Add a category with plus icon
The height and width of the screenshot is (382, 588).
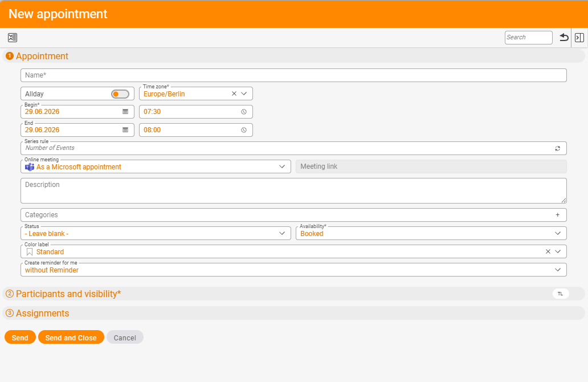(x=558, y=215)
